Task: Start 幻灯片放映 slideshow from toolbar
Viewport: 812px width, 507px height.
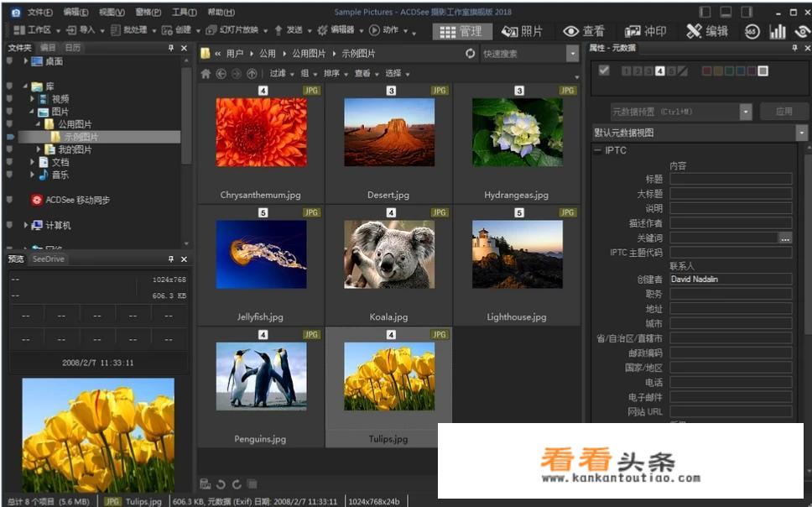Action: 237,30
